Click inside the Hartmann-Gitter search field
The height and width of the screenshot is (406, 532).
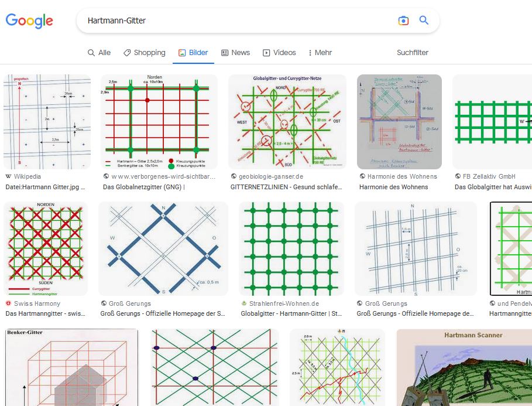click(x=234, y=21)
